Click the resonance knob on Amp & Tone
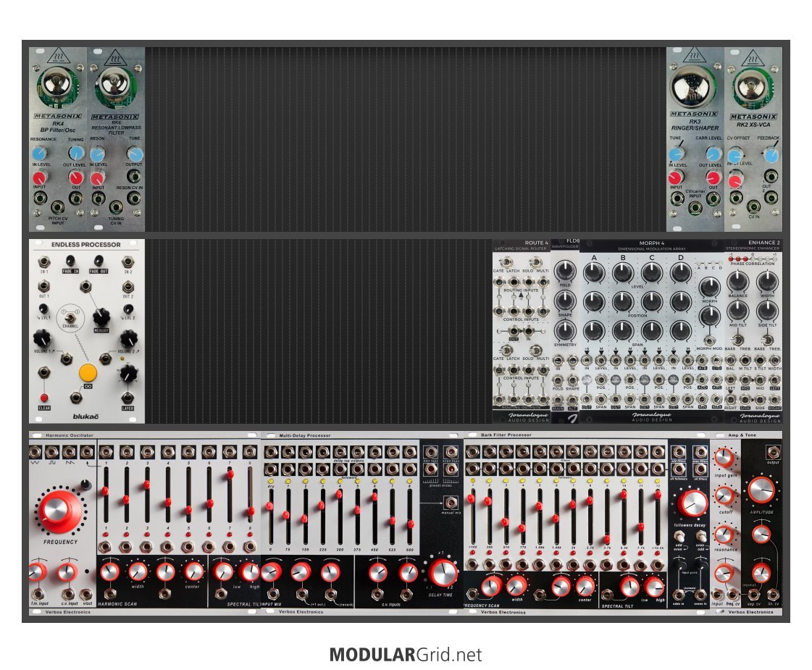Screen dimensions: 812x670 click(x=724, y=535)
